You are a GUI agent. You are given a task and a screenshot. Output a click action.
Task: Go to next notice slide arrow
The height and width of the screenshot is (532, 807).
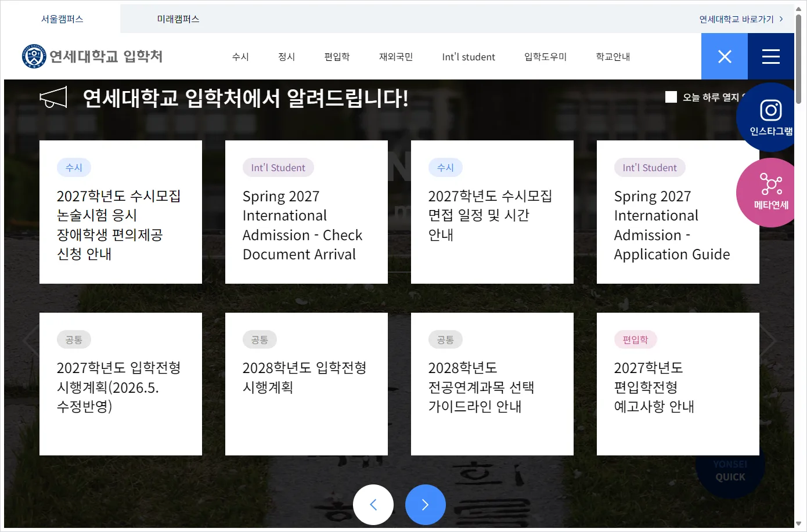click(x=426, y=505)
